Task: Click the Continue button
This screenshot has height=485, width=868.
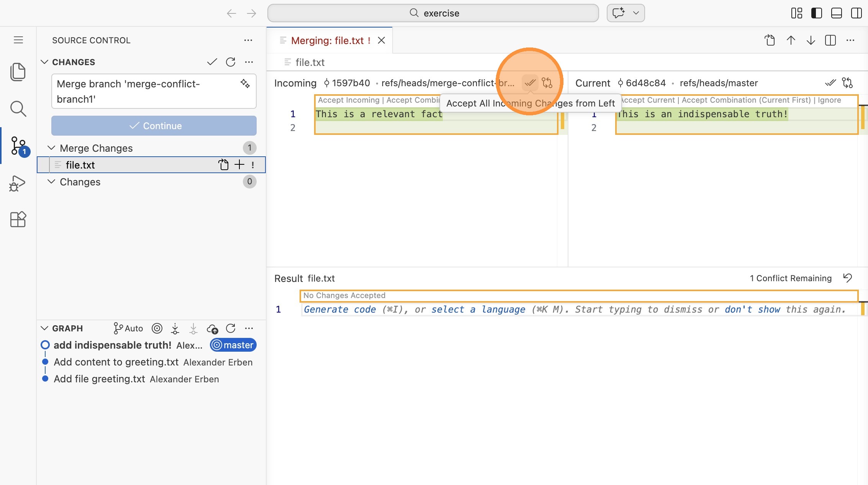Action: tap(154, 126)
